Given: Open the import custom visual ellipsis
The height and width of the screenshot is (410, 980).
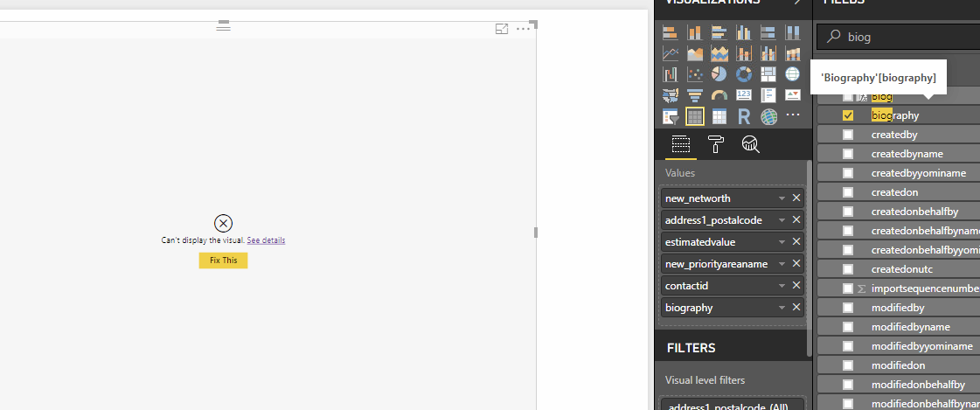Looking at the screenshot, I should click(793, 115).
